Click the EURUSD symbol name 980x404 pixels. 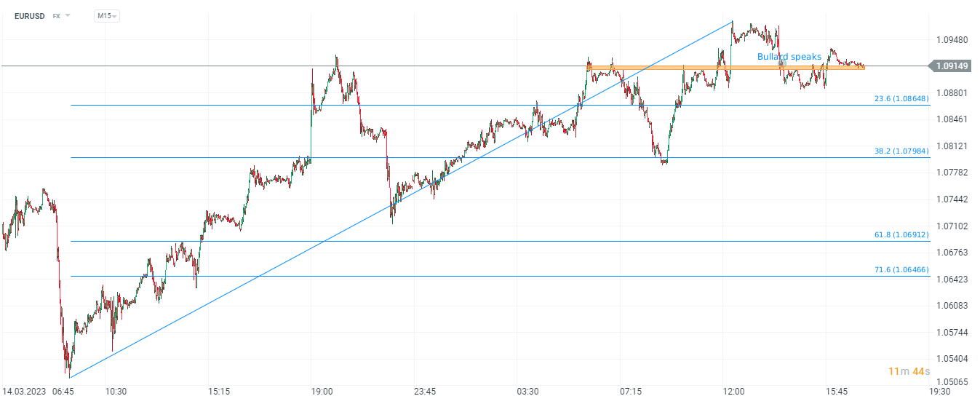tap(30, 15)
